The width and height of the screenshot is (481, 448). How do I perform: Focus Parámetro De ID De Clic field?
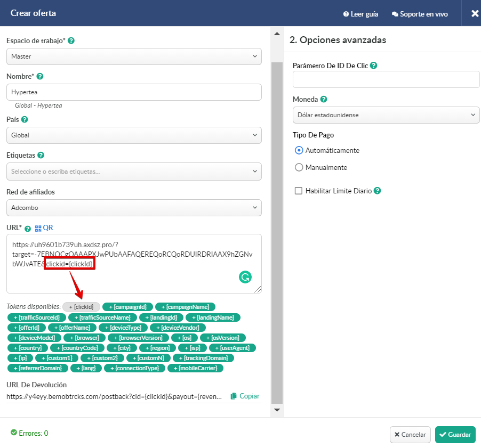tap(386, 79)
